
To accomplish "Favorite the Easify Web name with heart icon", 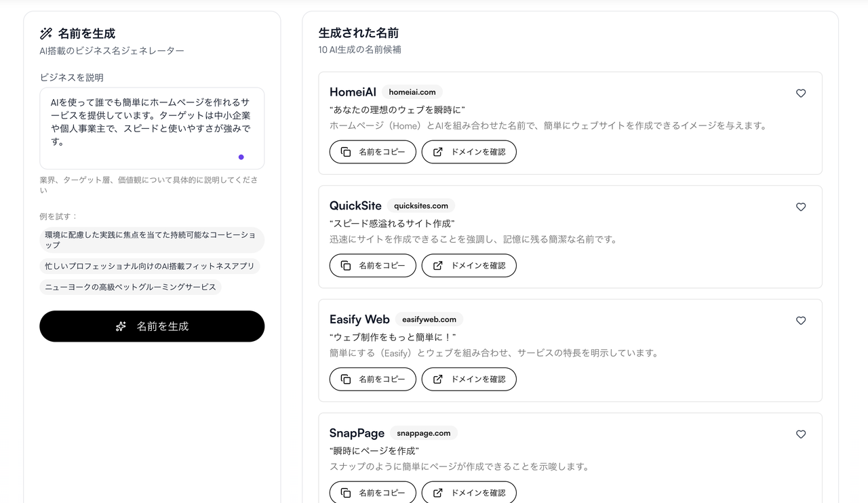I will [x=801, y=321].
